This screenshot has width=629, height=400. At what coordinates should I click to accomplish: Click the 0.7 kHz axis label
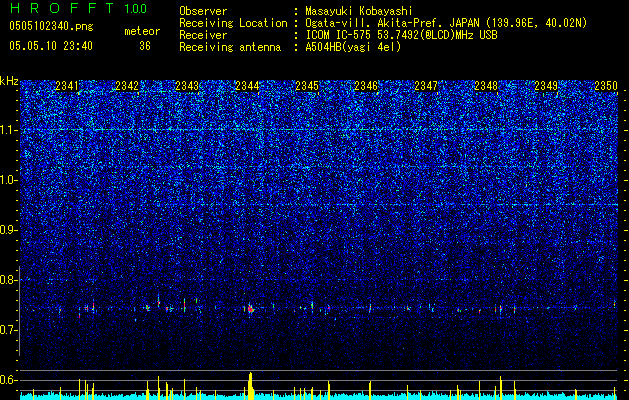[x=7, y=330]
